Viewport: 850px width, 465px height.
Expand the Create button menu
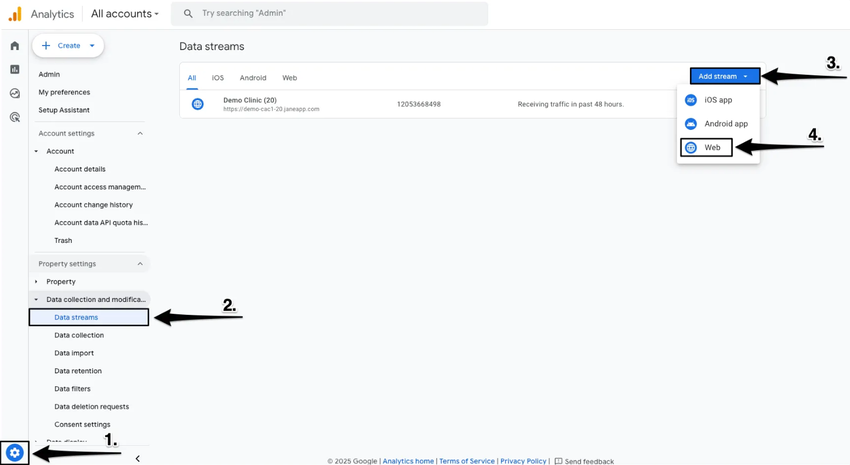click(68, 45)
